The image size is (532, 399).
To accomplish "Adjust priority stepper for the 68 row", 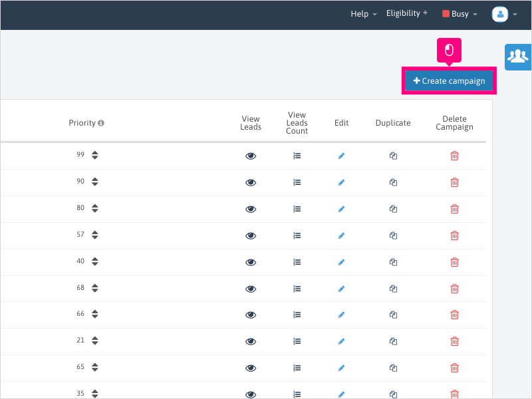I will 94,288.
